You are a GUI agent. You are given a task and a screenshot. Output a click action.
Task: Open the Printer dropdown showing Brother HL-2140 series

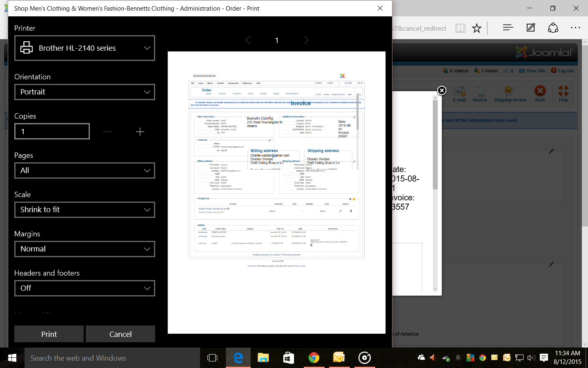coord(85,48)
